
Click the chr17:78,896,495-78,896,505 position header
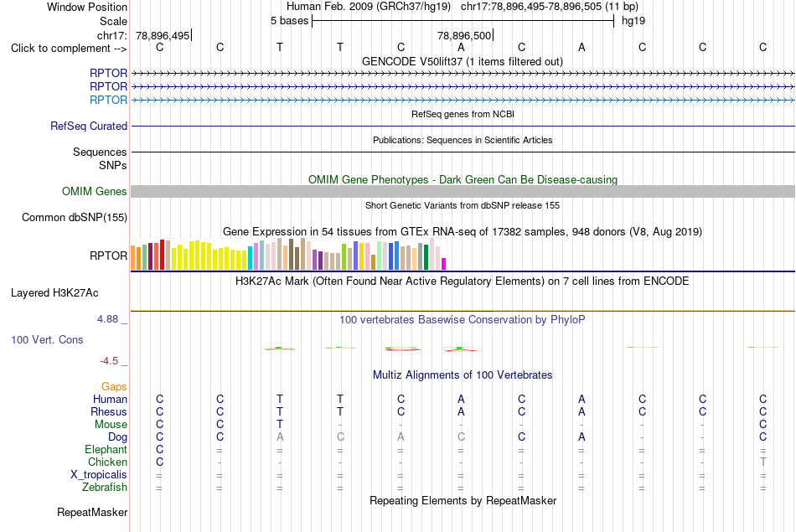click(550, 7)
